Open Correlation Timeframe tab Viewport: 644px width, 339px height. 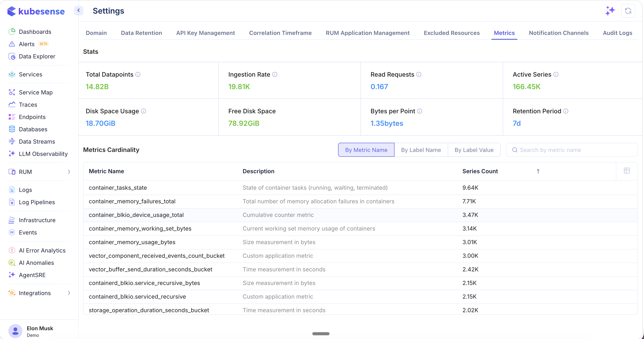pyautogui.click(x=280, y=33)
